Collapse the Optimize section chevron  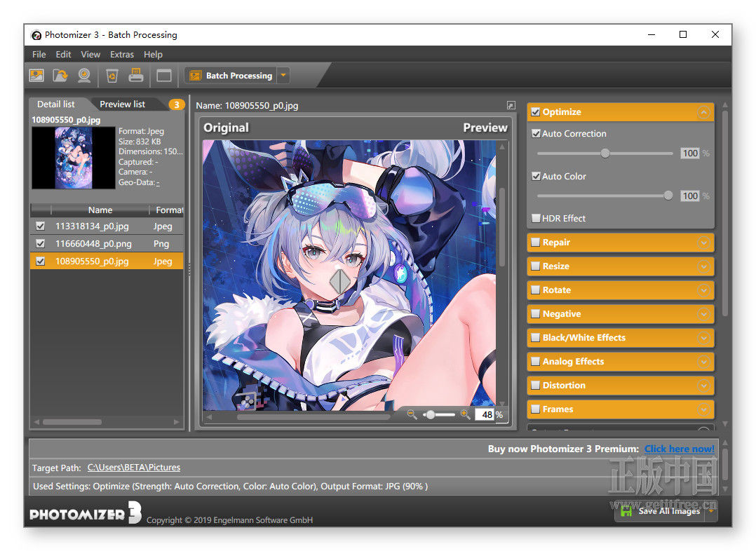pos(703,112)
